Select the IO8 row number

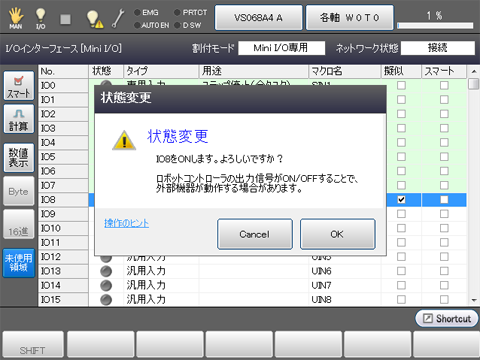pyautogui.click(x=64, y=200)
